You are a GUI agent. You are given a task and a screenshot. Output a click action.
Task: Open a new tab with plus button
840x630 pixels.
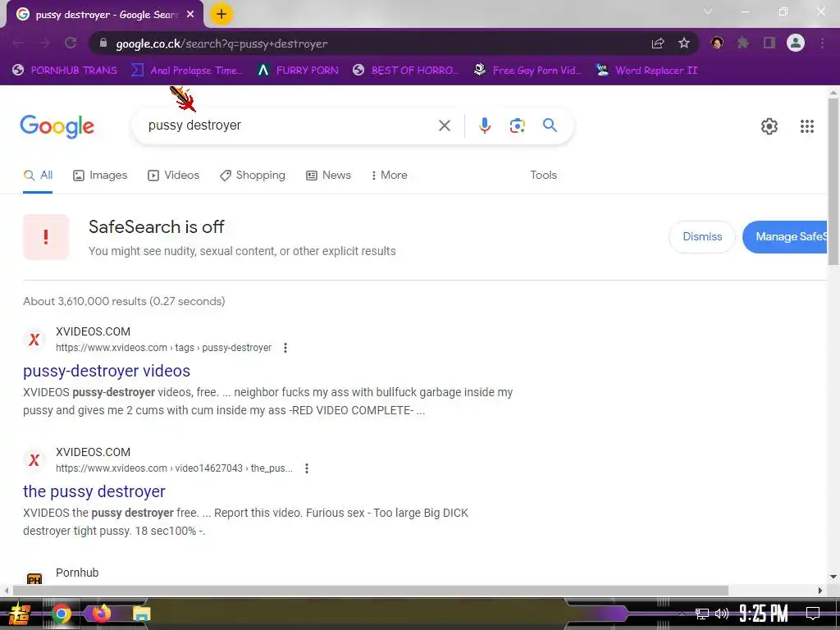click(x=221, y=14)
